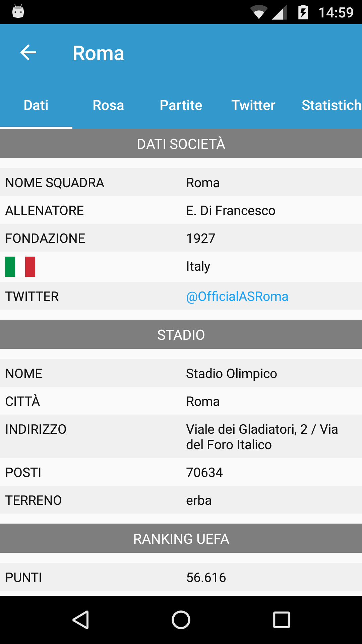Viewport: 362px width, 644px height.
Task: Switch to the Rosa tab
Action: click(x=108, y=105)
